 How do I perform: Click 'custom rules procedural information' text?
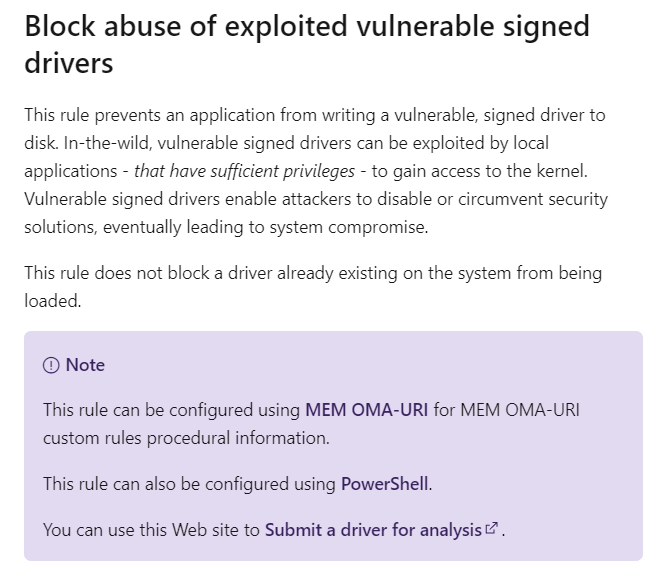click(x=185, y=438)
